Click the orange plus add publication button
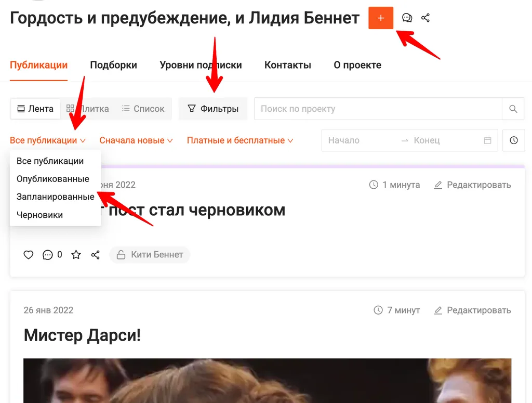The image size is (532, 403). click(x=381, y=18)
